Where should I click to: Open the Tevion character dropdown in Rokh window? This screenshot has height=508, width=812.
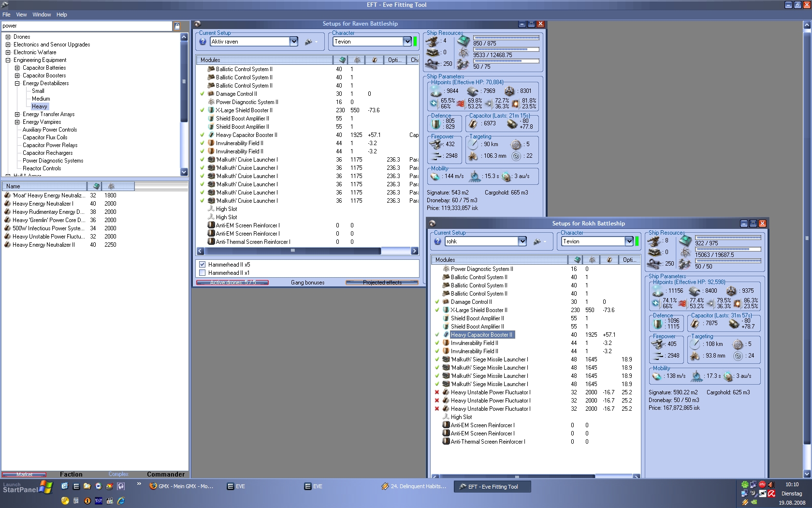click(629, 241)
